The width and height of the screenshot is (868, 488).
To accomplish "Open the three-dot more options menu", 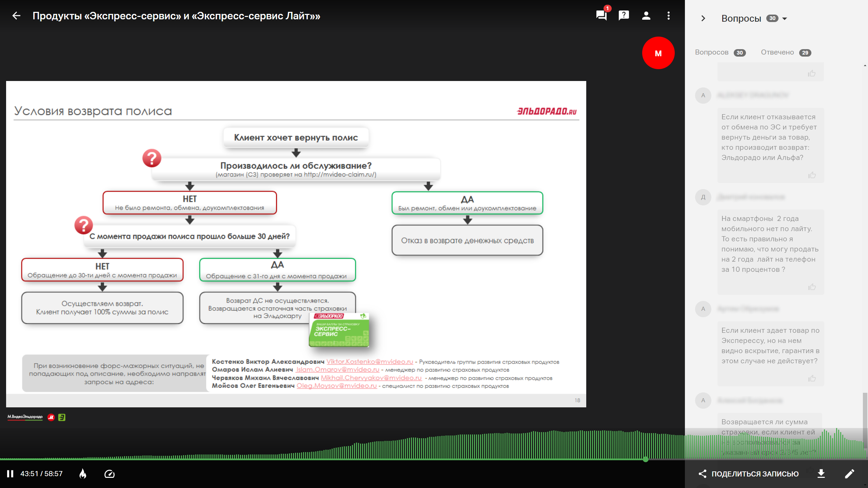I will (x=668, y=16).
